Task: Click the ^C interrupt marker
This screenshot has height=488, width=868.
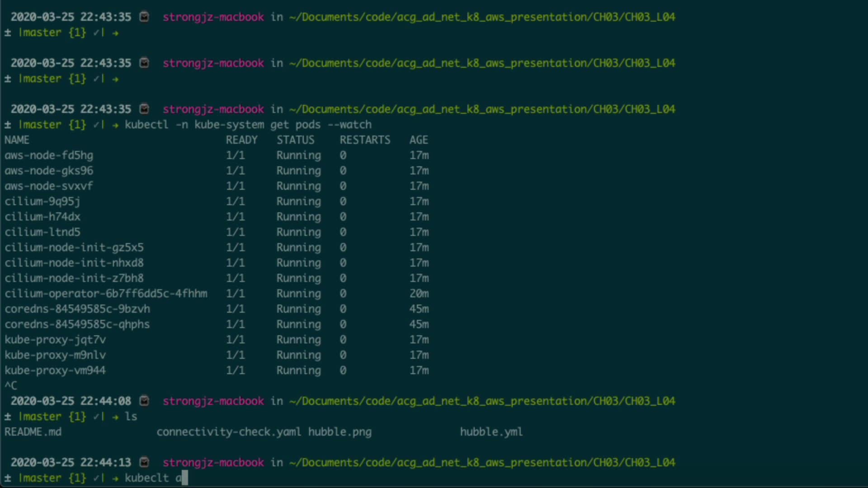Action: [11, 386]
